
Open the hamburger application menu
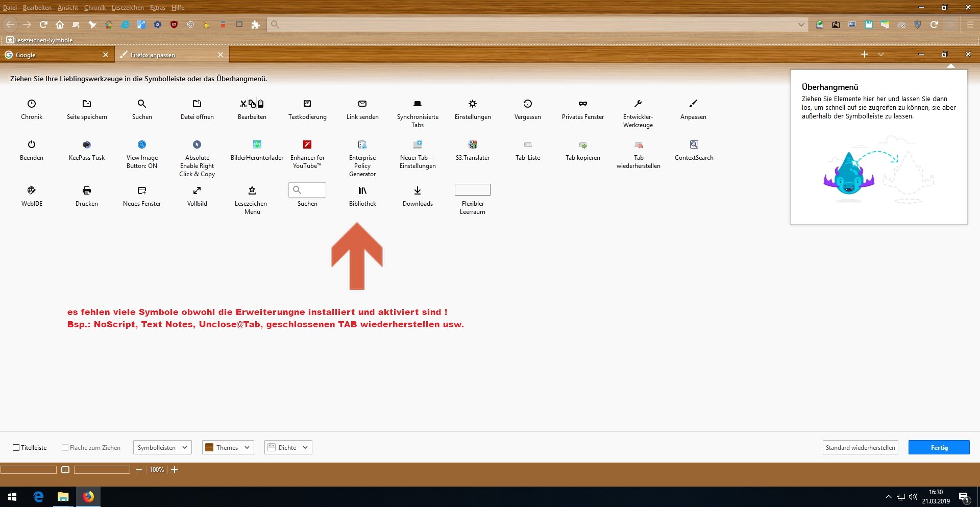pos(970,25)
